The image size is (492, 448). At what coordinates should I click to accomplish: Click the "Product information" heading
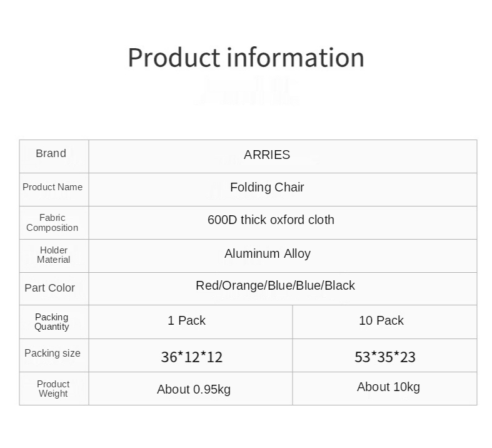click(x=246, y=58)
